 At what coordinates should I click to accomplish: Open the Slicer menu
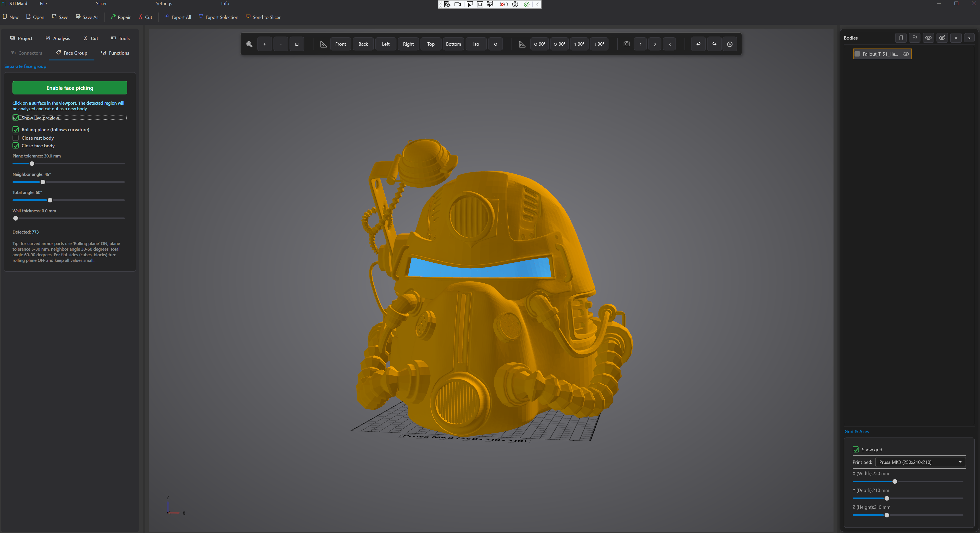pos(101,3)
